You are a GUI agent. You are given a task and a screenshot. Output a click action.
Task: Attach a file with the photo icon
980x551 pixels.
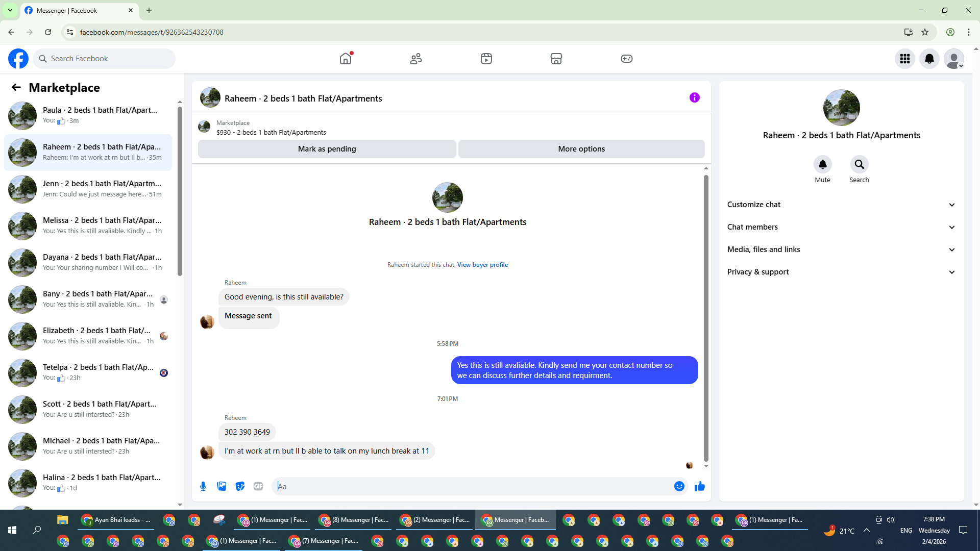pyautogui.click(x=222, y=486)
